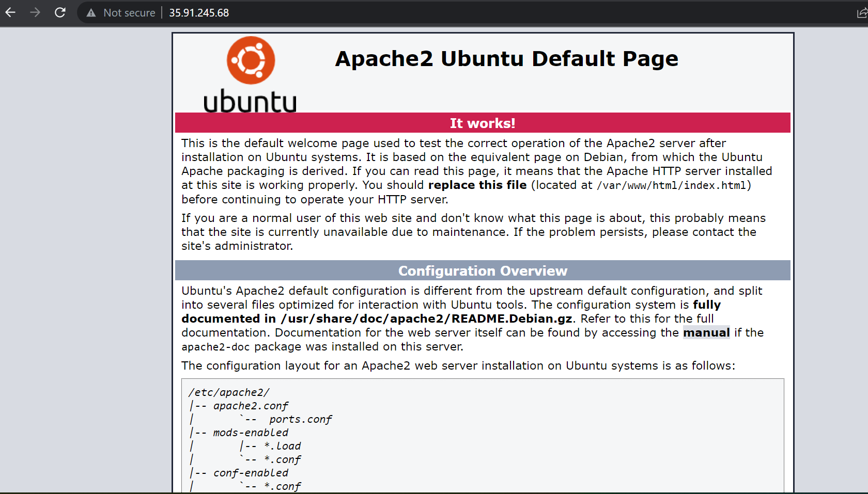The width and height of the screenshot is (868, 494).
Task: Expand the 'mods-enabled' tree entry
Action: tap(250, 433)
